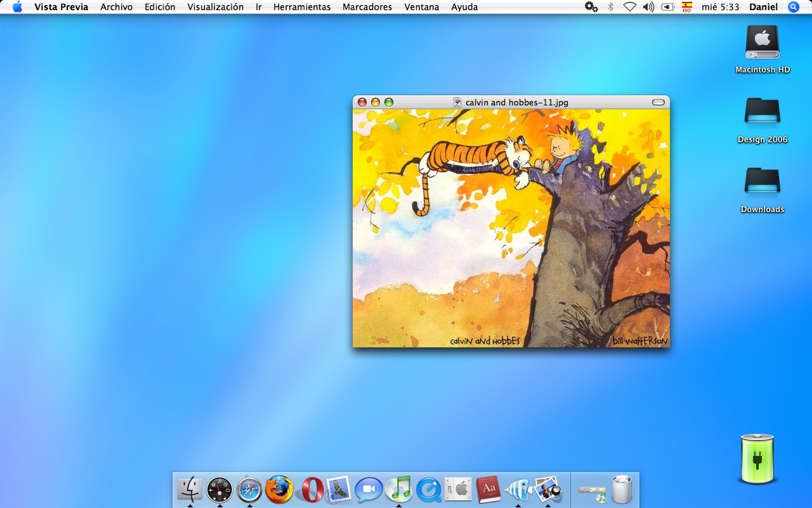The width and height of the screenshot is (812, 508).
Task: Open System Preferences from the Dock
Action: 458,490
